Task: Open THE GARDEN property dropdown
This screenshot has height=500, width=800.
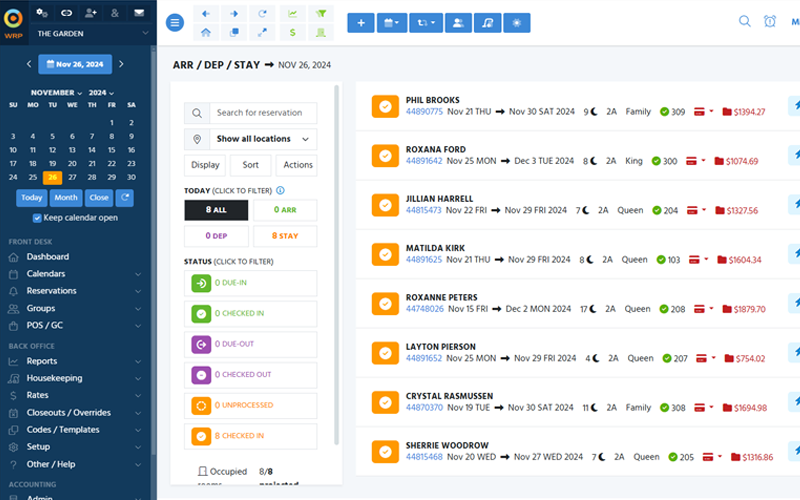Action: pyautogui.click(x=92, y=34)
